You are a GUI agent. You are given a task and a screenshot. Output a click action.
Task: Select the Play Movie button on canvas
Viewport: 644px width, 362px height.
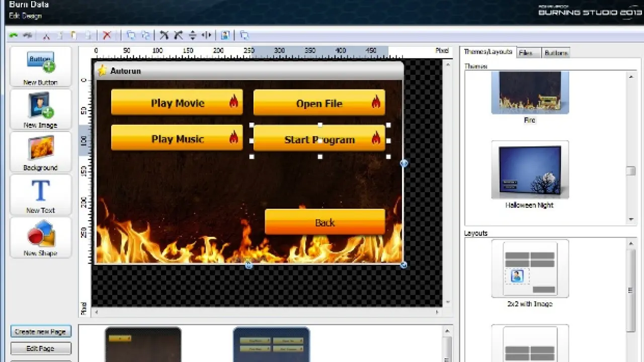177,103
